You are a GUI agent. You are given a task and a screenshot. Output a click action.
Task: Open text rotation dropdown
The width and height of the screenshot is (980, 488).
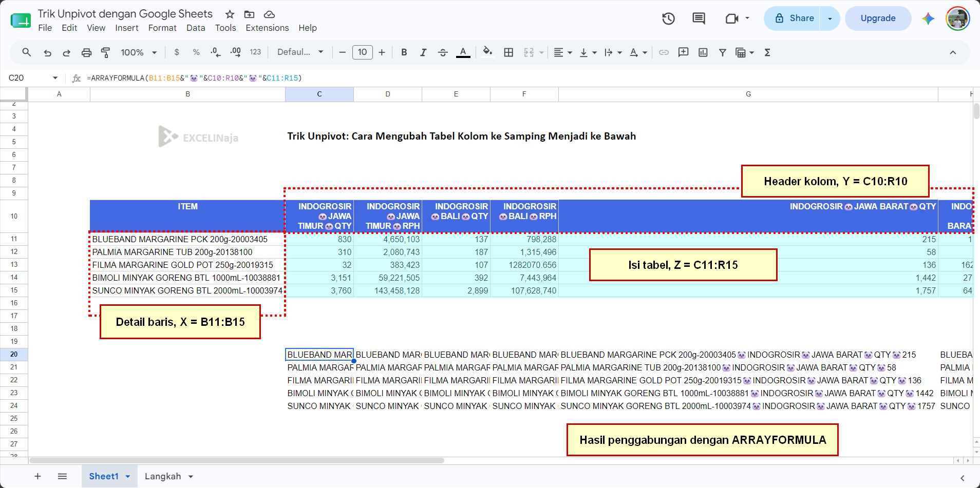point(638,52)
